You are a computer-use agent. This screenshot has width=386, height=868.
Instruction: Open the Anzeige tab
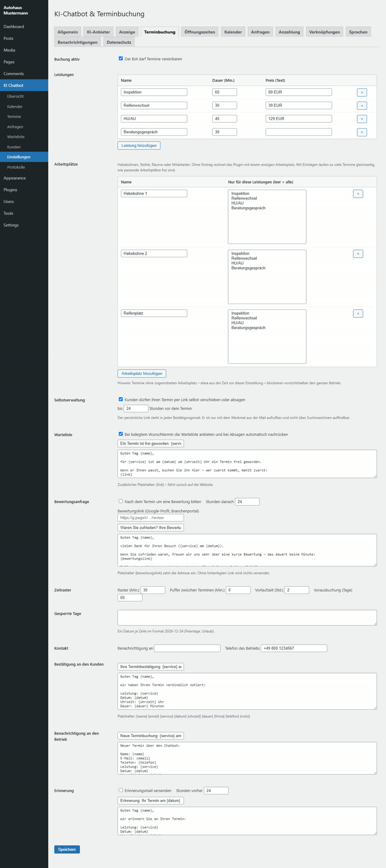coord(127,32)
